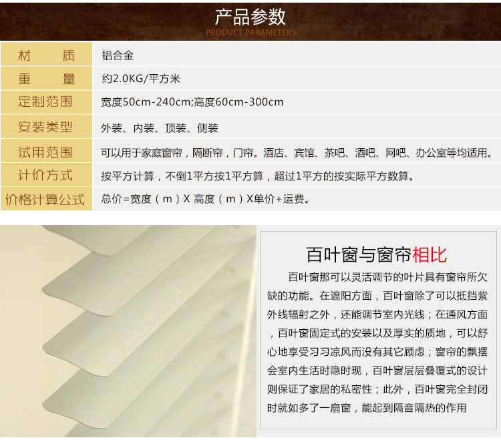Click the 百叶窗 comparison description paragraph
The image size is (501, 448).
point(377,341)
